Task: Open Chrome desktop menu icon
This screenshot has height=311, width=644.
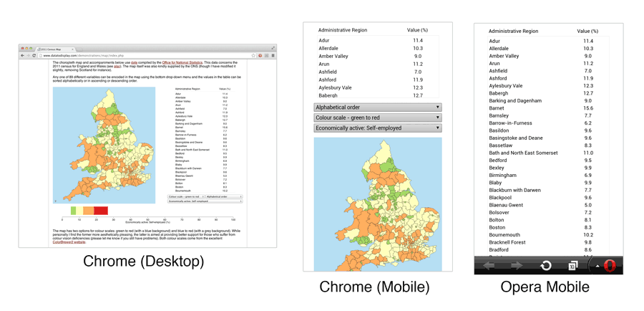Action: [x=273, y=56]
